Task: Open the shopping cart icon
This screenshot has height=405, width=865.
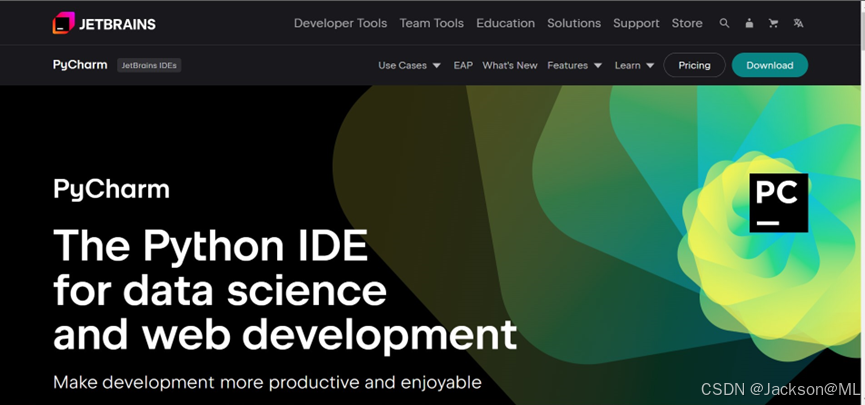Action: [x=773, y=23]
